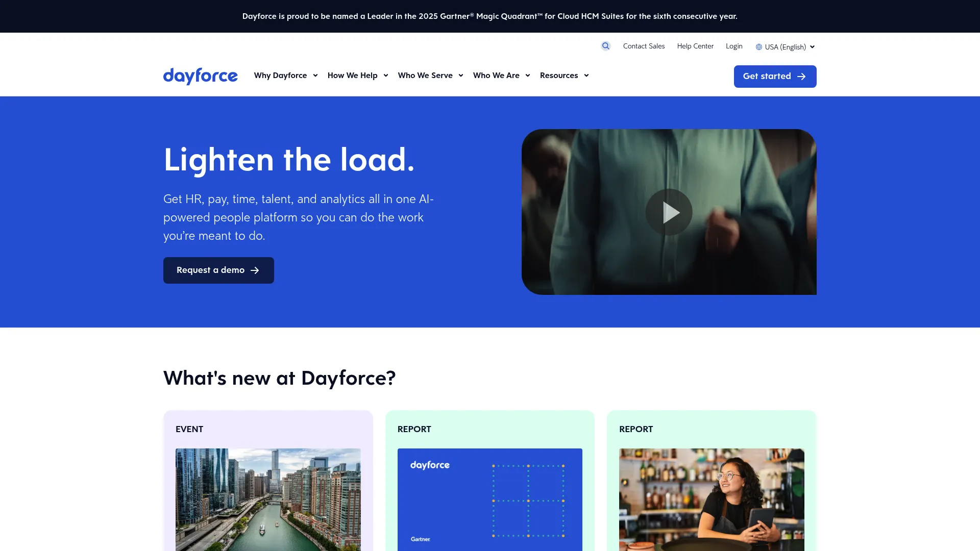Click the Gartner Magic Quadrant announcement banner
The height and width of the screenshot is (551, 980).
(x=490, y=16)
